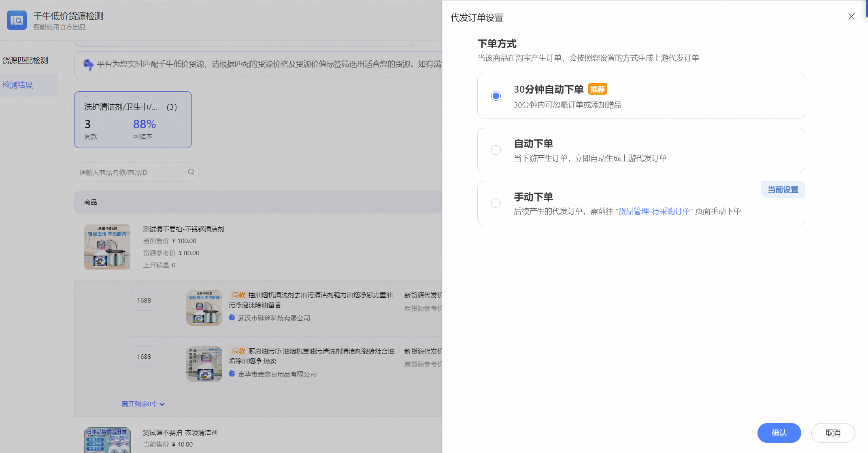Switch to the 检测结果 sidebar item
This screenshot has height=453, width=868.
click(18, 85)
